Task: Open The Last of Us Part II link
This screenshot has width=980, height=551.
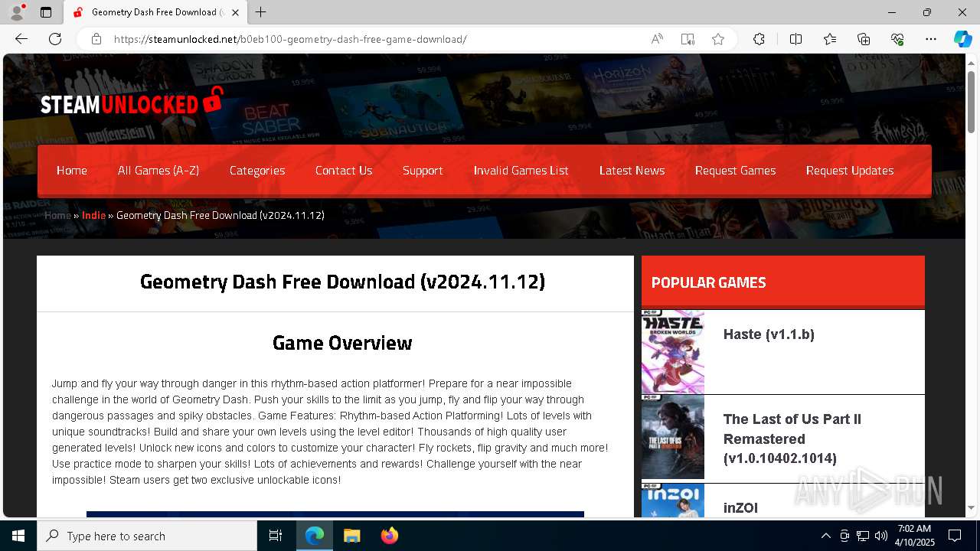Action: 792,439
